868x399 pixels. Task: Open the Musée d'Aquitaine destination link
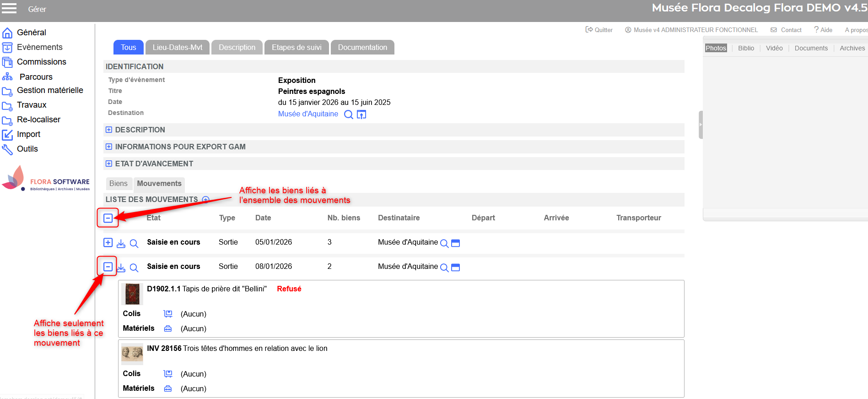pos(308,114)
